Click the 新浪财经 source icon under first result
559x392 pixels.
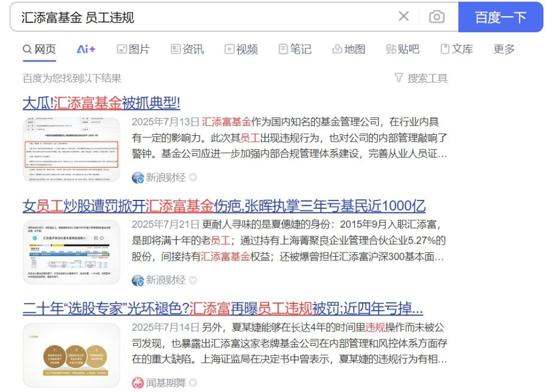coord(138,177)
